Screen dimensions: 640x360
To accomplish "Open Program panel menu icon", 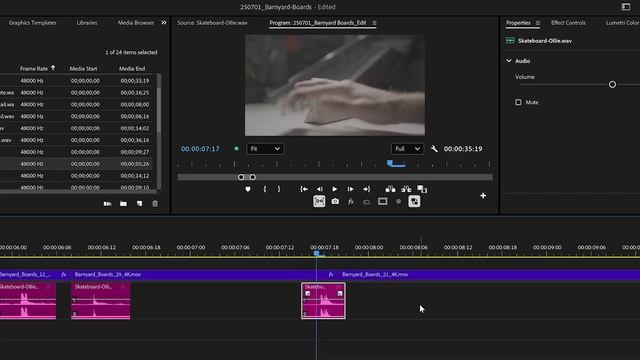I will pos(374,23).
